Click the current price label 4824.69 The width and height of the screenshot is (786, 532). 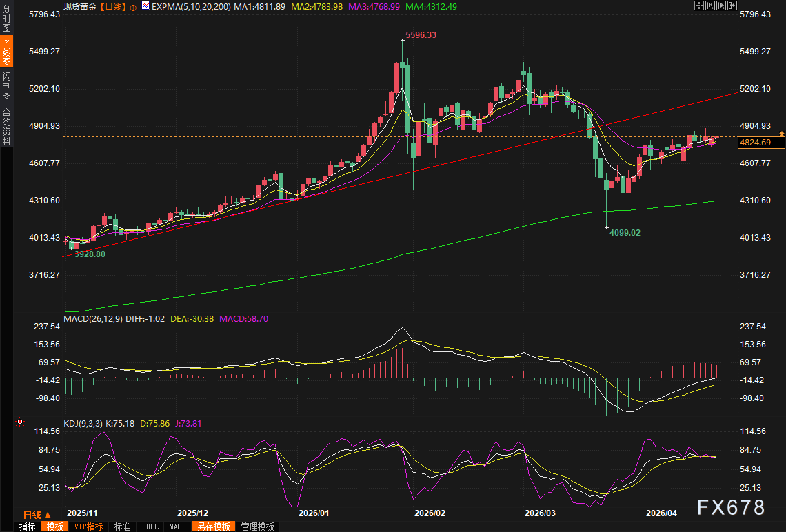click(x=761, y=143)
